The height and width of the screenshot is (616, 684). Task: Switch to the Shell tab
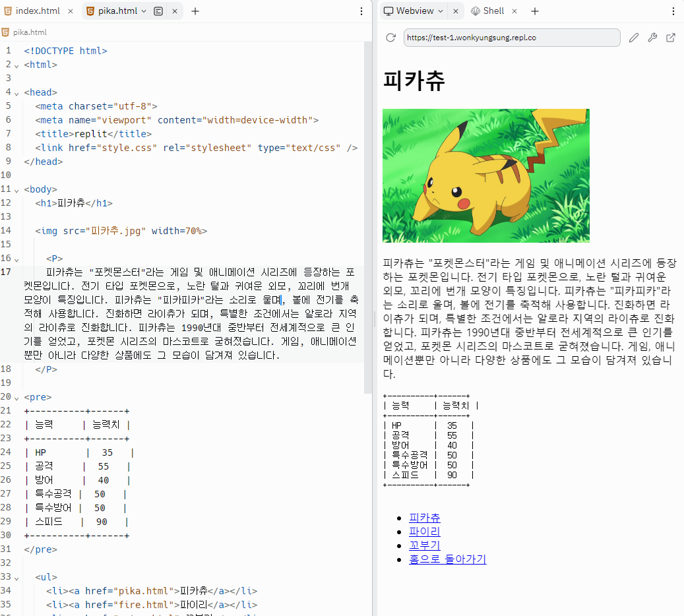[x=493, y=11]
